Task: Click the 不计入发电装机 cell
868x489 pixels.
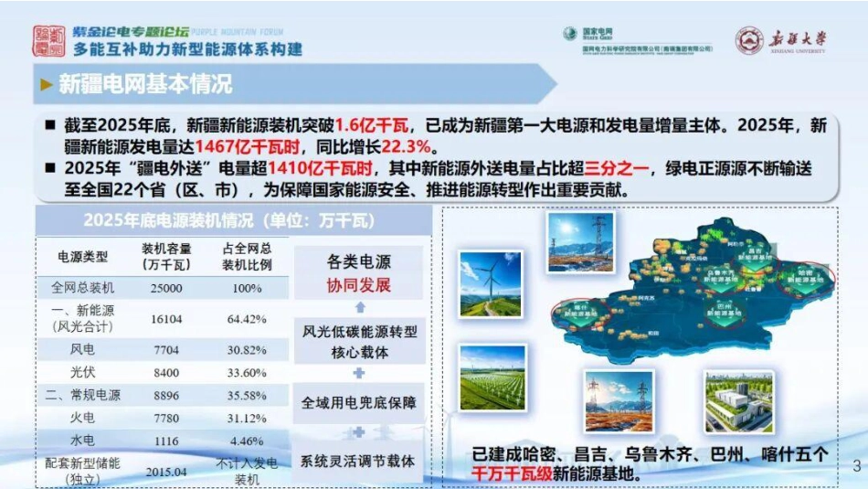Action: pos(247,472)
